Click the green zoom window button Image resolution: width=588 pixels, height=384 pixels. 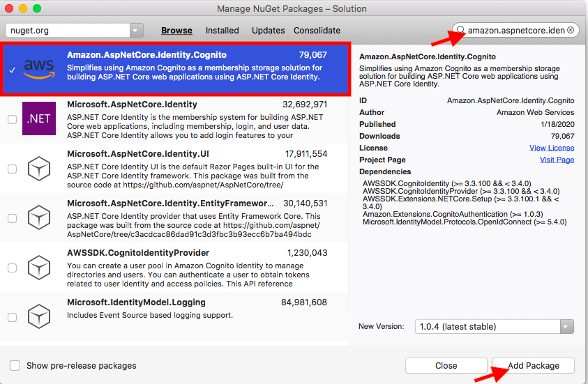click(x=37, y=8)
